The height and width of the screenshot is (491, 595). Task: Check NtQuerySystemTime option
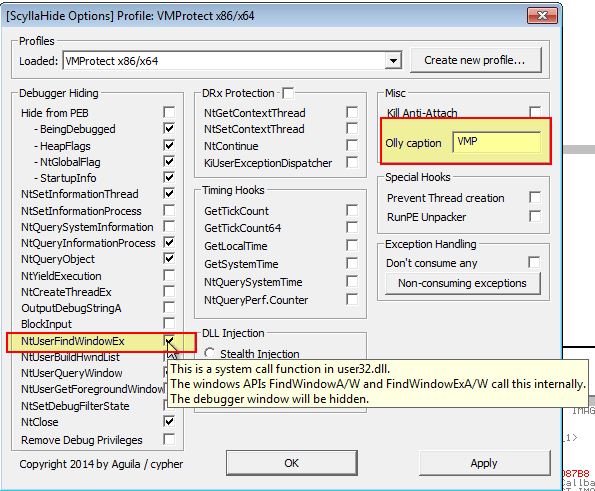pos(352,282)
